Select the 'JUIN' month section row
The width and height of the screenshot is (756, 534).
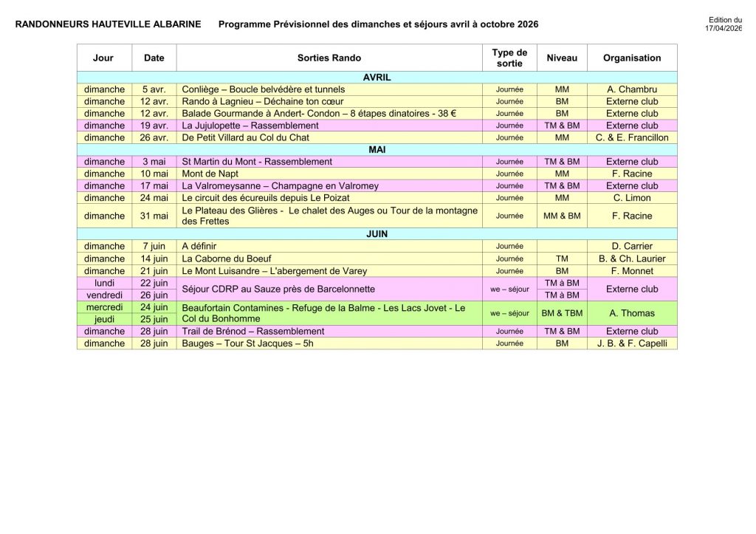[377, 234]
